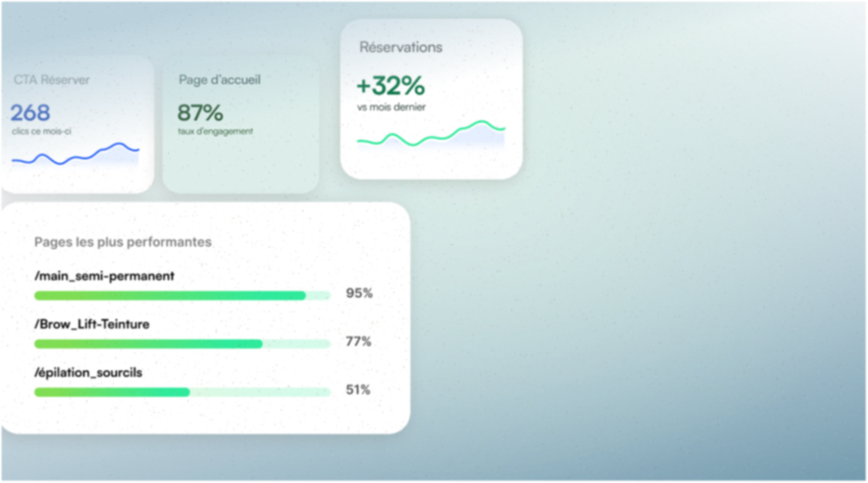Viewport: 868px width, 483px height.
Task: Select the 51% value label
Action: coord(358,389)
